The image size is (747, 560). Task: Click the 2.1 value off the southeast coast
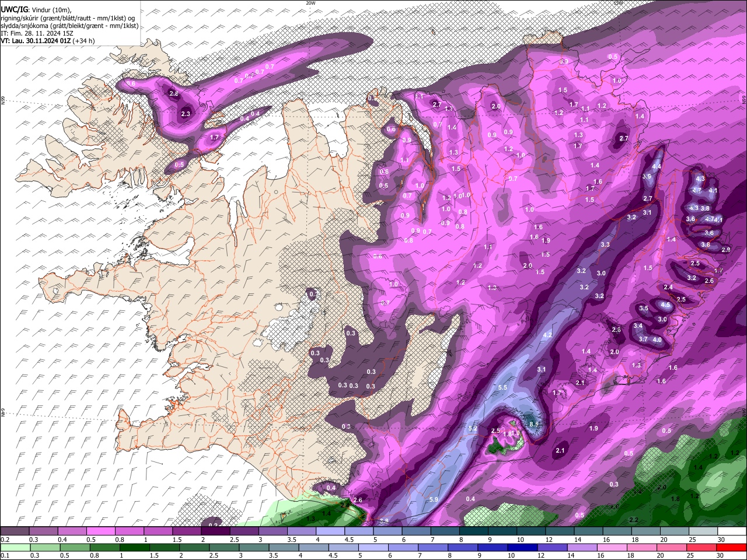560,450
